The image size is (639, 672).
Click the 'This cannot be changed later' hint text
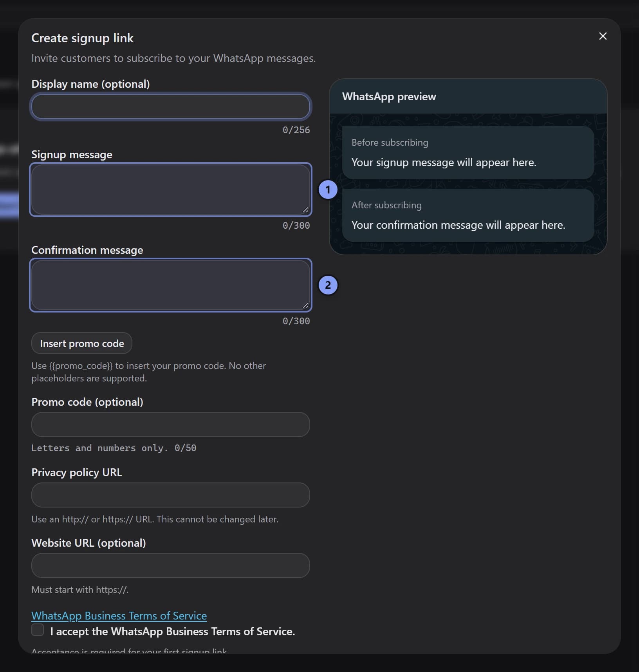(x=217, y=519)
